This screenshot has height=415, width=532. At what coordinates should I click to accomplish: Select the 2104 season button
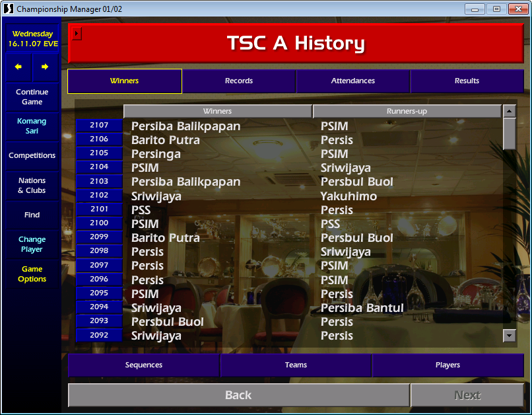click(x=99, y=167)
